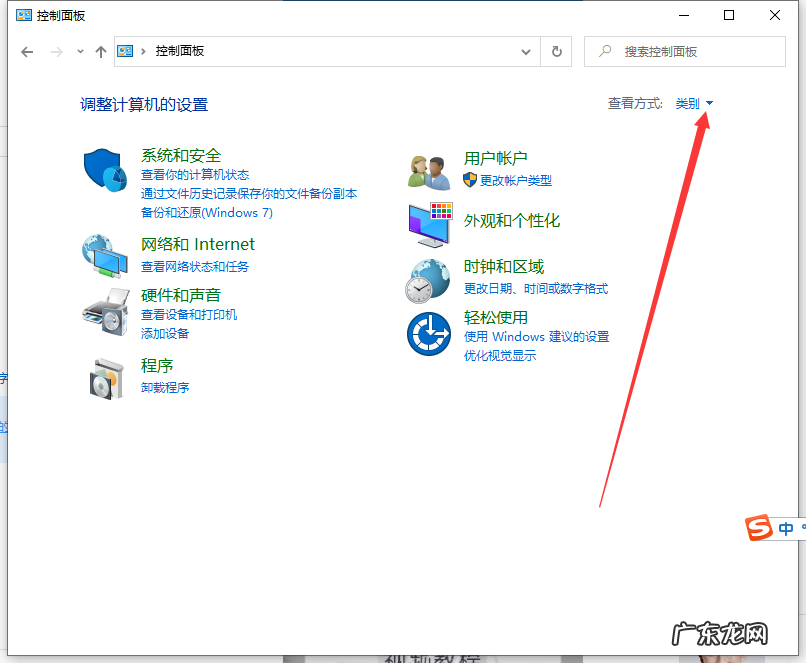Click the 搜索控制面板 search box
The width and height of the screenshot is (806, 663).
[684, 51]
